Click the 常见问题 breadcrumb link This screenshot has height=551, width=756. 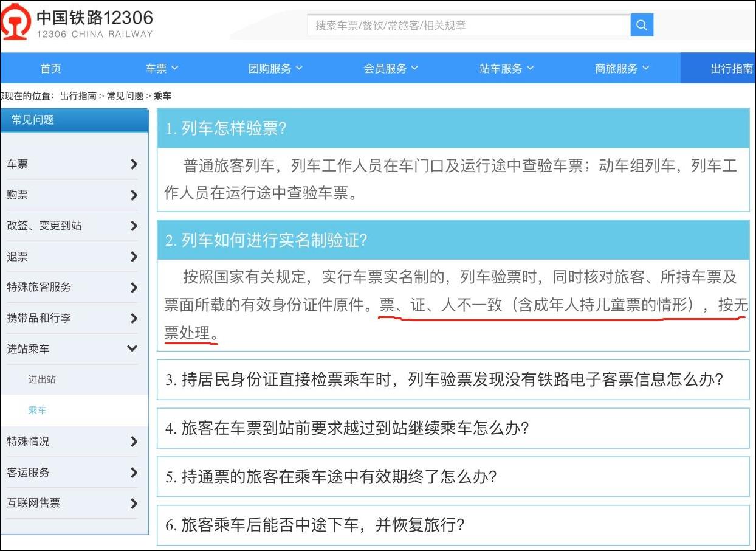click(x=125, y=96)
